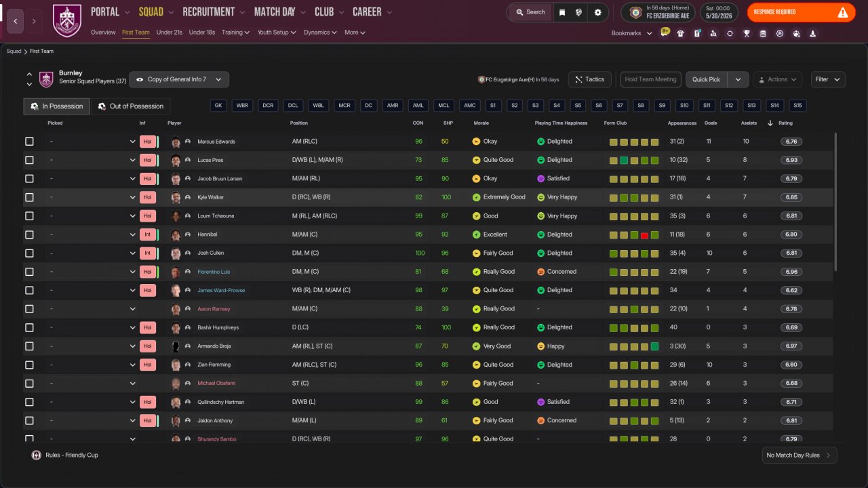The image size is (868, 488).
Task: Open the bookmark icon beside Search
Action: 562,12
